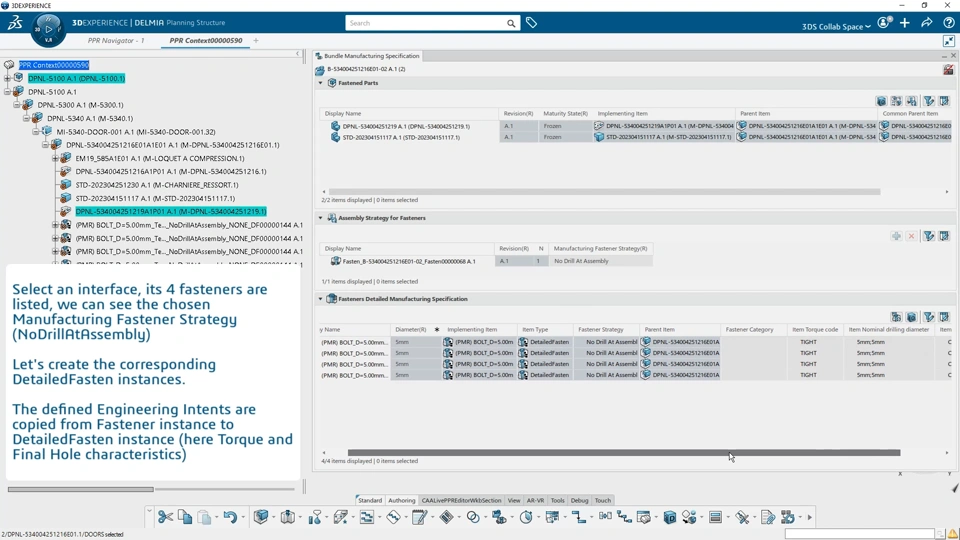The image size is (960, 540).
Task: Collapse Fasteners Detailed Manufacturing Specification section
Action: [x=320, y=299]
